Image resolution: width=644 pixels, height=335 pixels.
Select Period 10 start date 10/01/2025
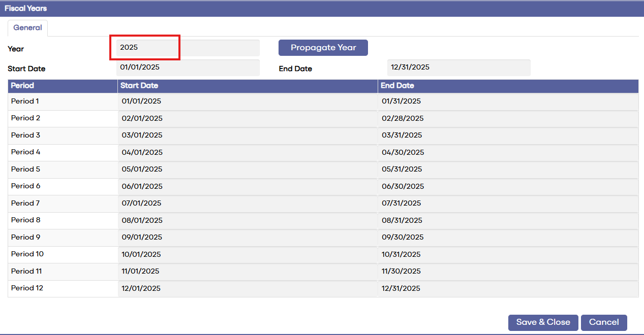point(248,254)
